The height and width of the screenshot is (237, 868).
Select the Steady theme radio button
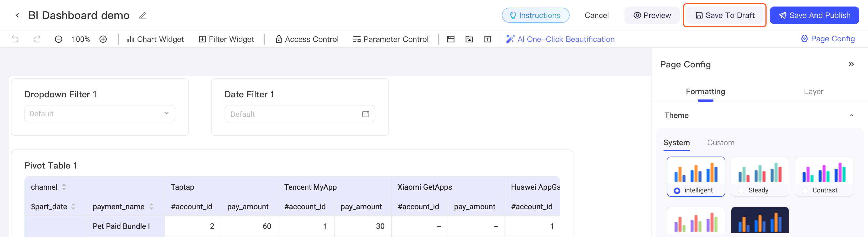(x=741, y=191)
